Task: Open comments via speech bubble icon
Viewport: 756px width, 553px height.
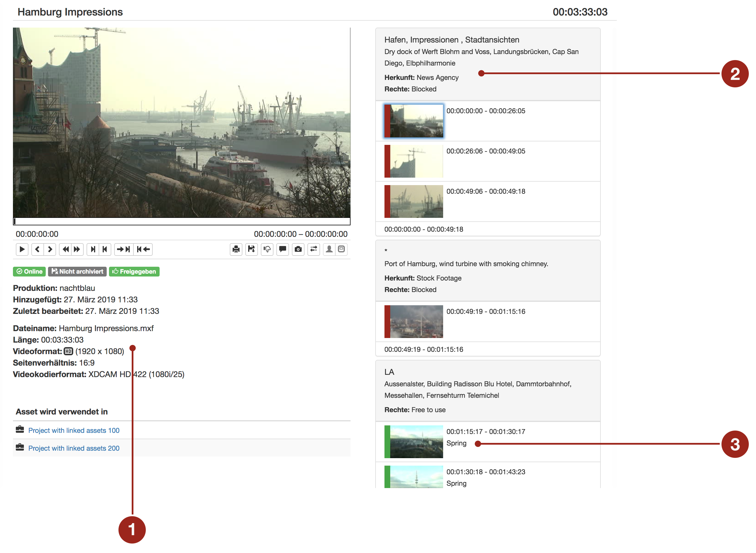Action: 283,249
